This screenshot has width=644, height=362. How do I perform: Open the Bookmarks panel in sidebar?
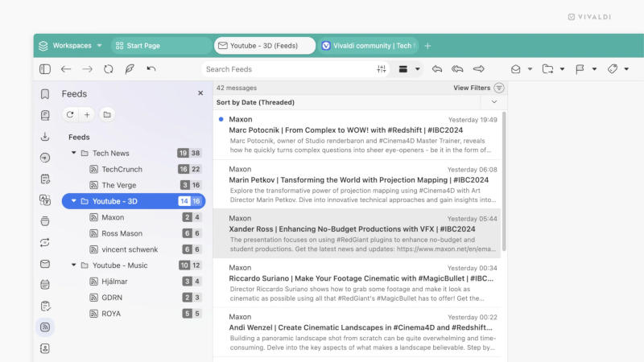coord(45,94)
